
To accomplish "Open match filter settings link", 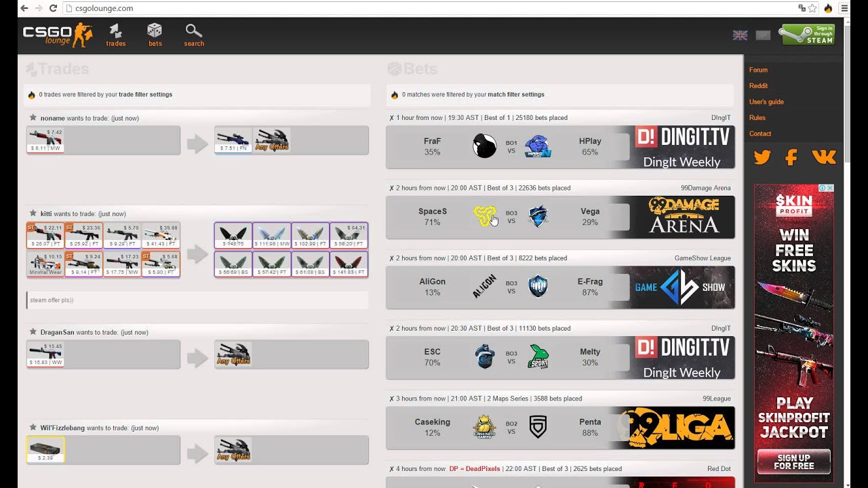I will pos(516,95).
